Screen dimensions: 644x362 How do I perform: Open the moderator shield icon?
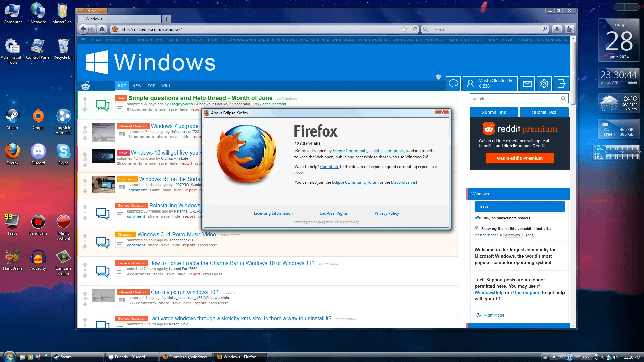point(438,77)
